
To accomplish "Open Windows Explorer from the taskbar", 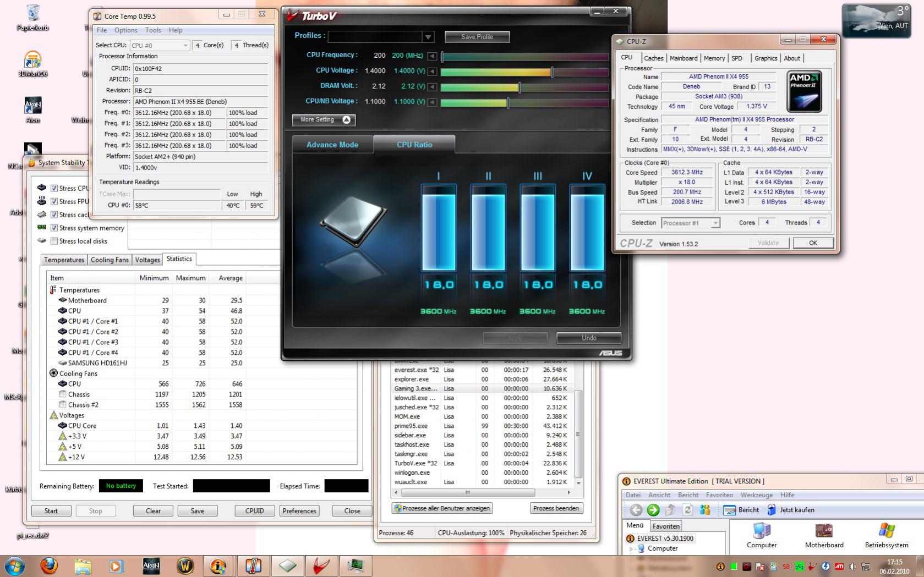I will click(83, 566).
